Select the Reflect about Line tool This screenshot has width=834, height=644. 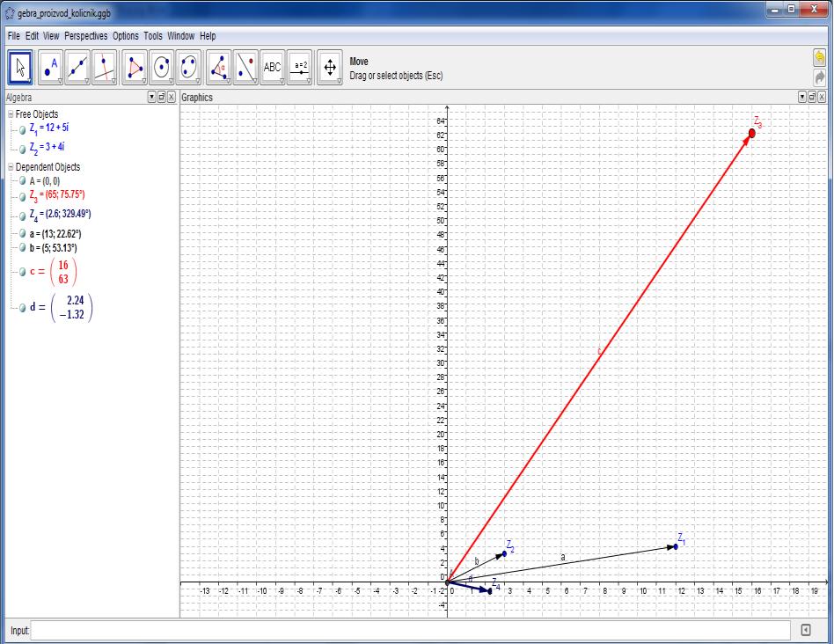245,67
